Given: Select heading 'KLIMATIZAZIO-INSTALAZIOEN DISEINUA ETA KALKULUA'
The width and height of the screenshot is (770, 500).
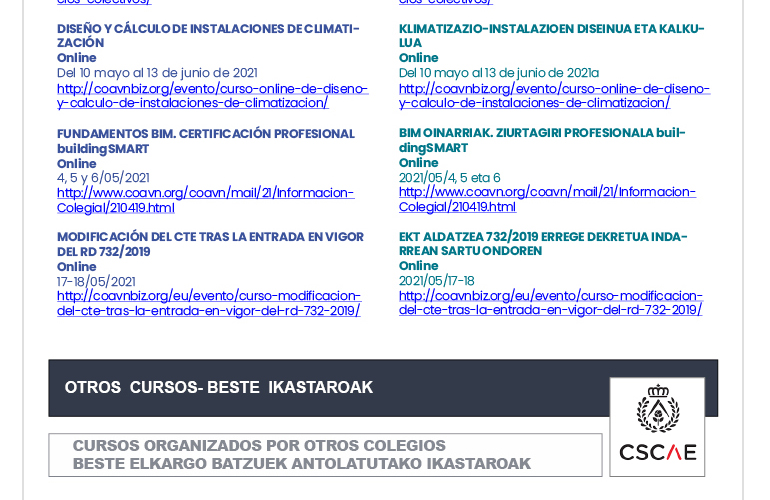Looking at the screenshot, I should tap(551, 36).
